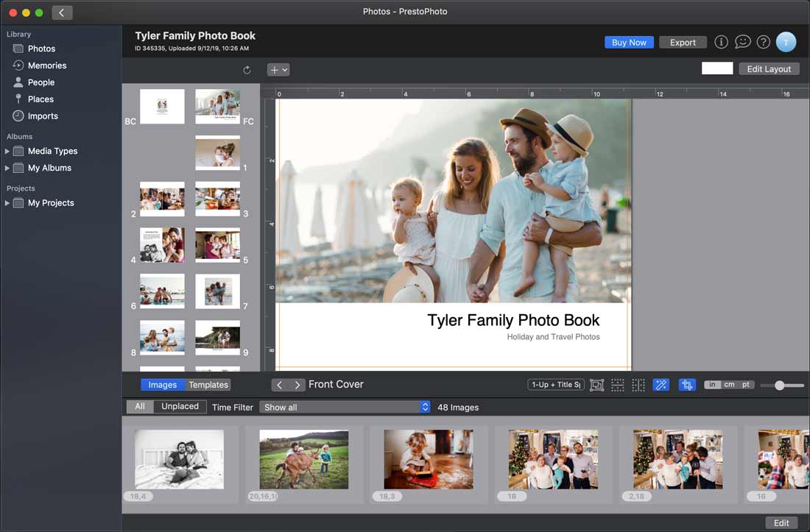Select the page 5 thumbnail
810x532 pixels.
pos(217,245)
